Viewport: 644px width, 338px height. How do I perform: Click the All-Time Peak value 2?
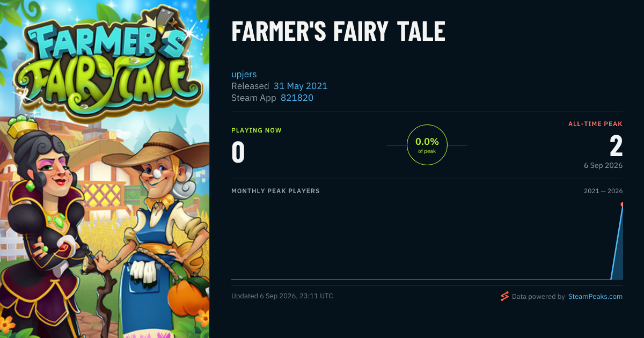[x=616, y=146]
